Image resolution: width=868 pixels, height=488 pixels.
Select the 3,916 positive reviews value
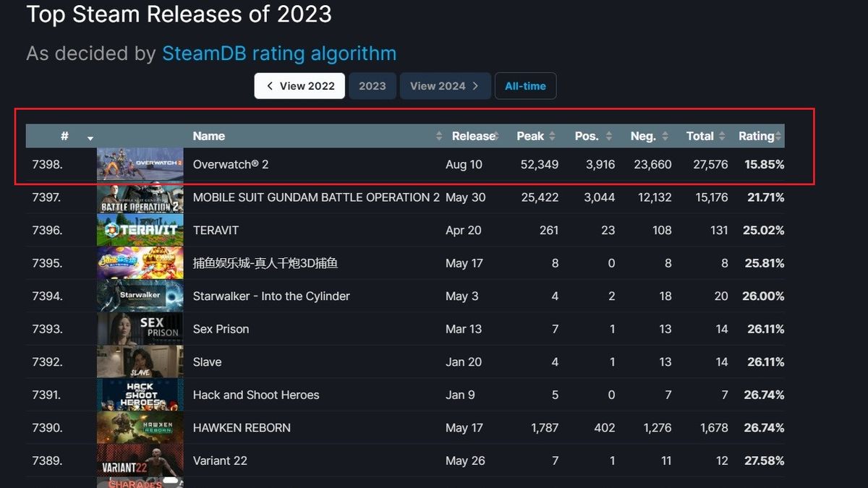coord(600,164)
